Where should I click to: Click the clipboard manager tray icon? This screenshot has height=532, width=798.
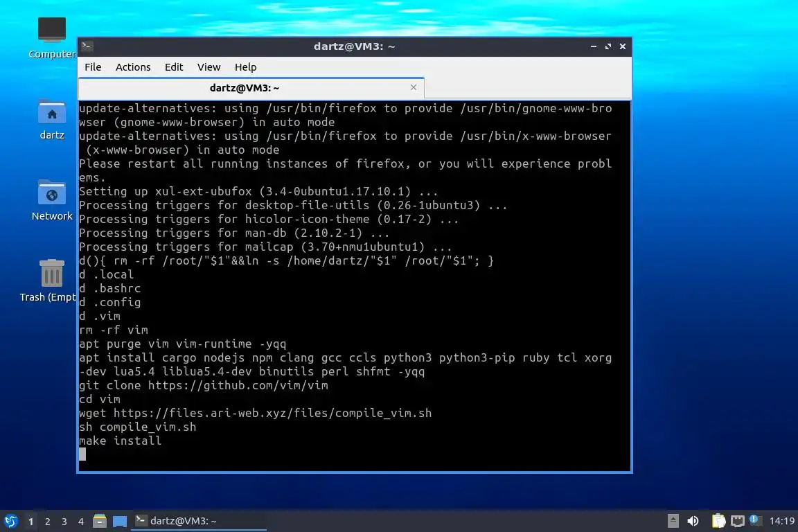tap(718, 521)
